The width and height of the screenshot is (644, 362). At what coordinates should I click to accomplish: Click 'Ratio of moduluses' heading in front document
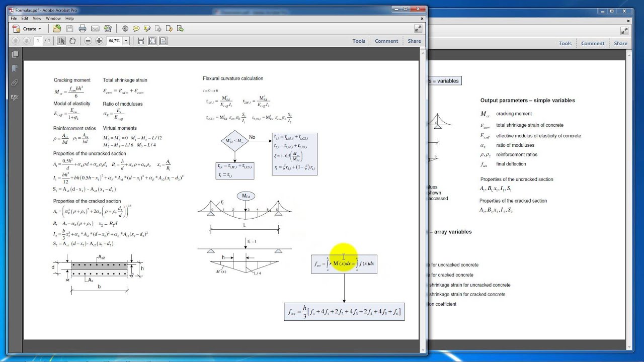[x=122, y=104]
